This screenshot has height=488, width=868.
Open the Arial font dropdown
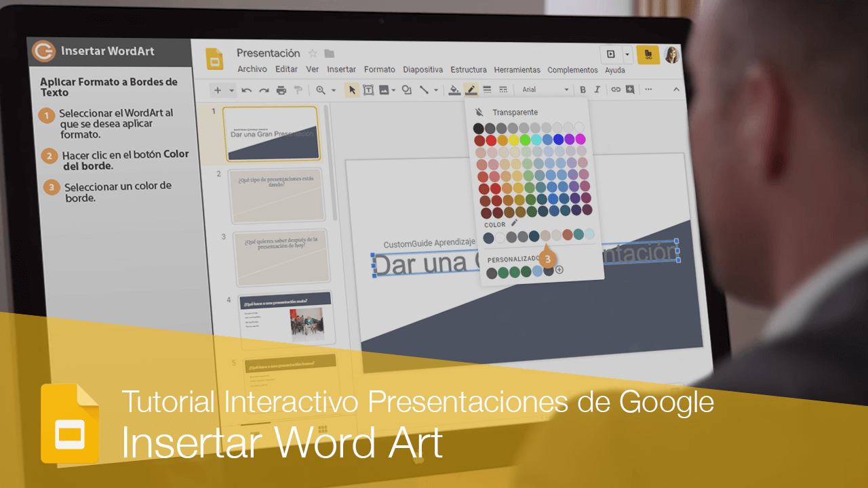pos(545,89)
